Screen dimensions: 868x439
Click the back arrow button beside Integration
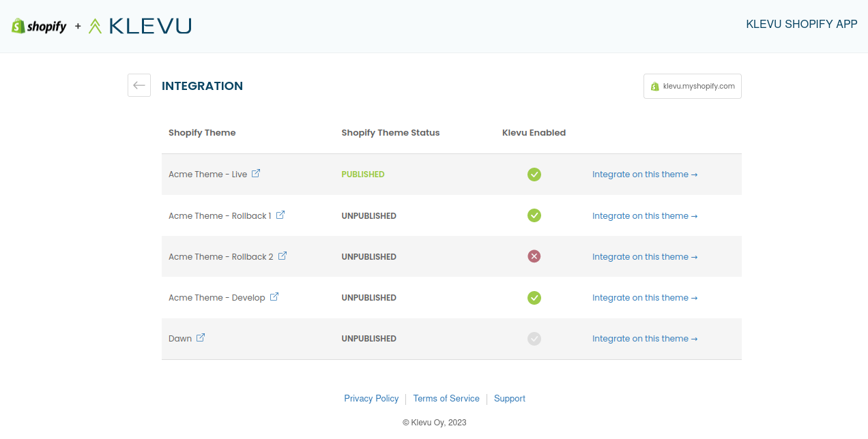point(139,85)
